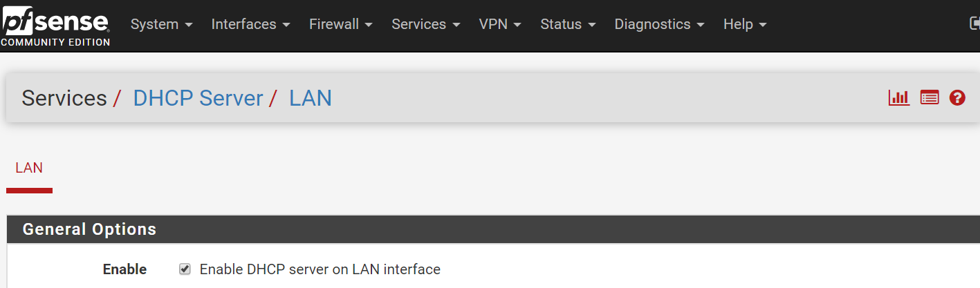The height and width of the screenshot is (288, 980).
Task: Expand the Interfaces dropdown menu
Action: tap(250, 24)
